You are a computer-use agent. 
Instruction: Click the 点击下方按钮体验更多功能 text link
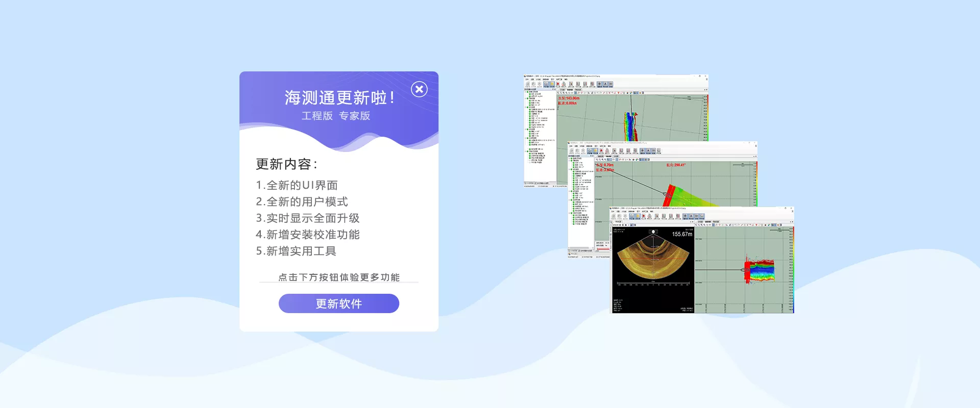click(x=338, y=277)
